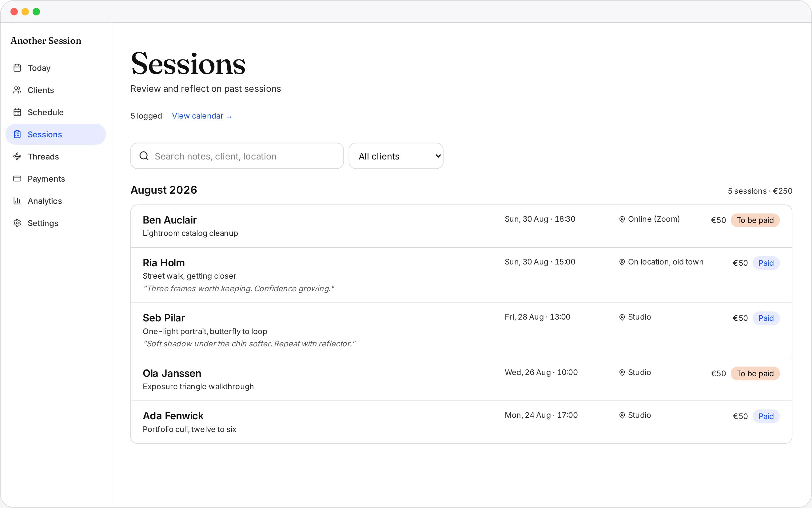Click location pin in Ada Fenwick row

coord(622,416)
